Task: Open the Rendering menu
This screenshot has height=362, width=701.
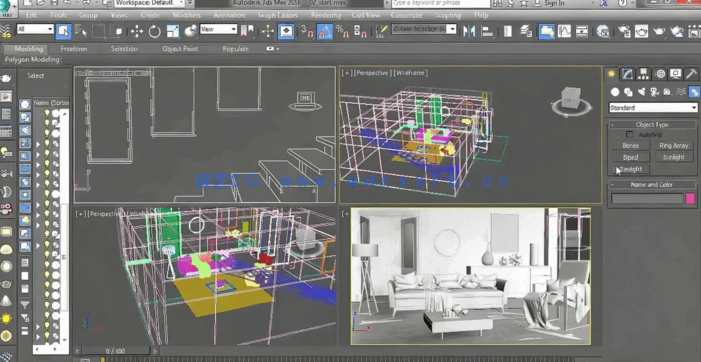Action: click(325, 15)
